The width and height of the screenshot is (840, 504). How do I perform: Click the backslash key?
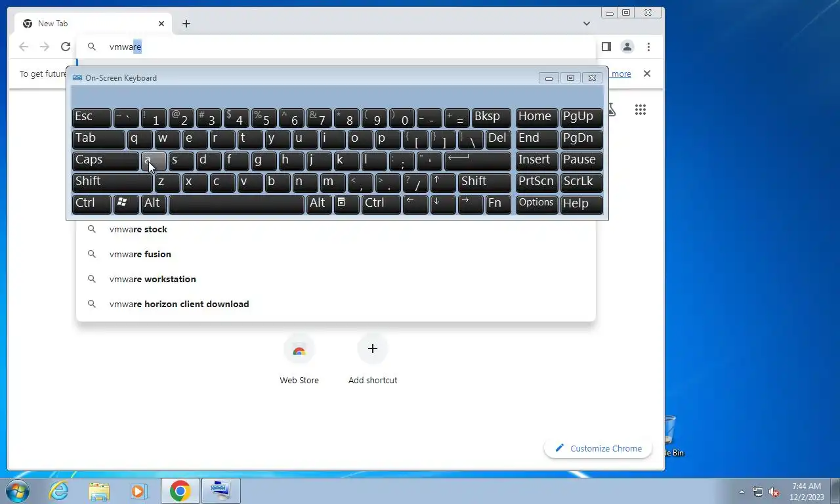tap(471, 139)
